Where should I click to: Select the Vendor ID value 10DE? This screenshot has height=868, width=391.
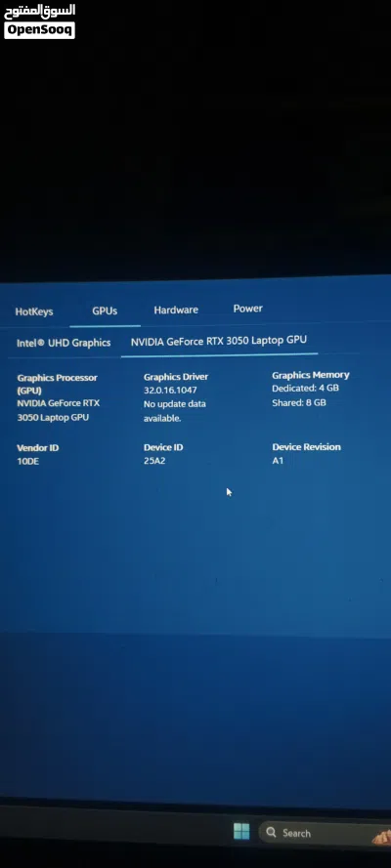click(28, 461)
